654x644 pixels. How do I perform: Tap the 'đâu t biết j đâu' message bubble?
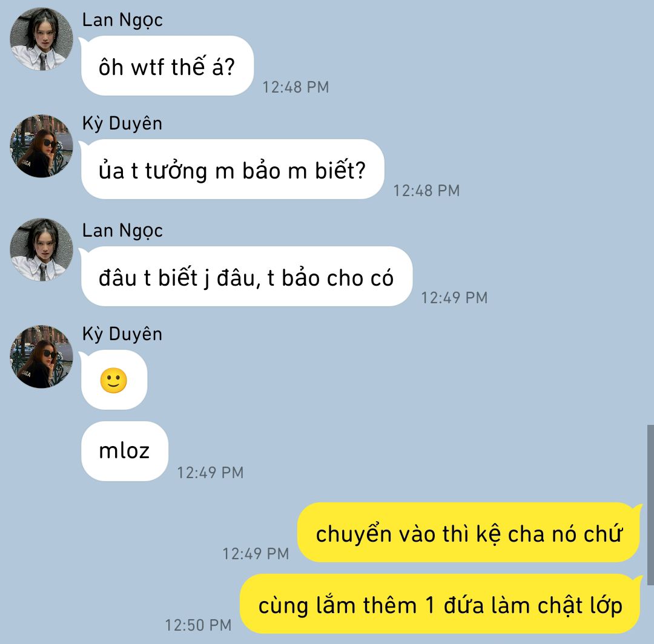point(246,277)
